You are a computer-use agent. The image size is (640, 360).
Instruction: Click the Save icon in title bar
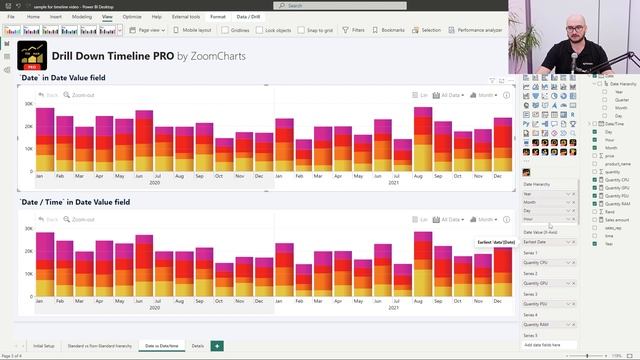click(x=8, y=6)
